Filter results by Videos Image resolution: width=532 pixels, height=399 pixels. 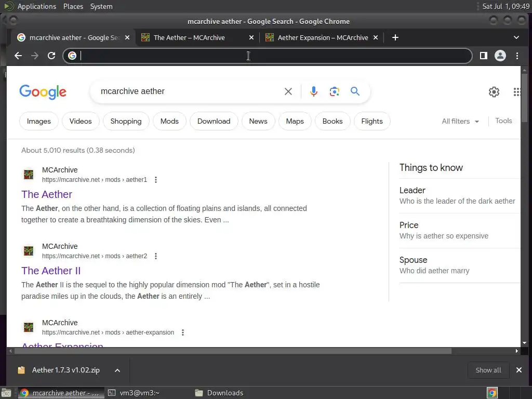pos(81,121)
